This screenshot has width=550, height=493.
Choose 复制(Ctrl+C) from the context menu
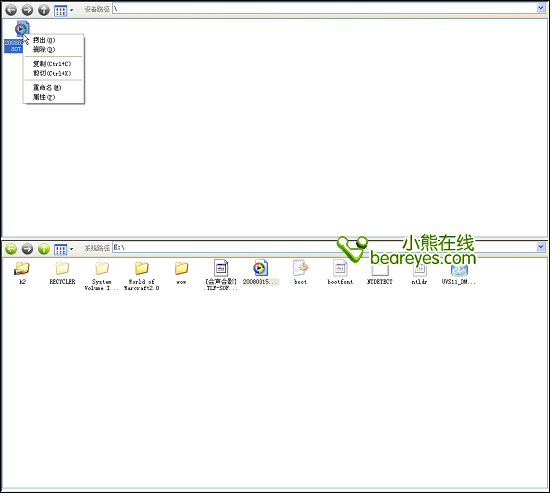pyautogui.click(x=53, y=64)
